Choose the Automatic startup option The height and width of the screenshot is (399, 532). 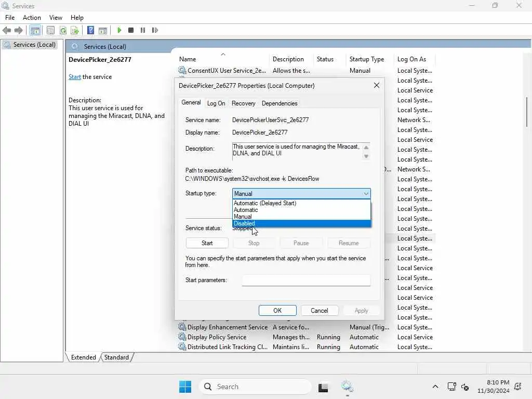pos(302,210)
